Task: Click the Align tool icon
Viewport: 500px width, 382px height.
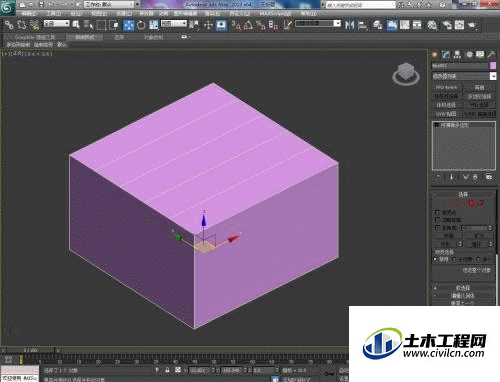Action: [x=362, y=25]
